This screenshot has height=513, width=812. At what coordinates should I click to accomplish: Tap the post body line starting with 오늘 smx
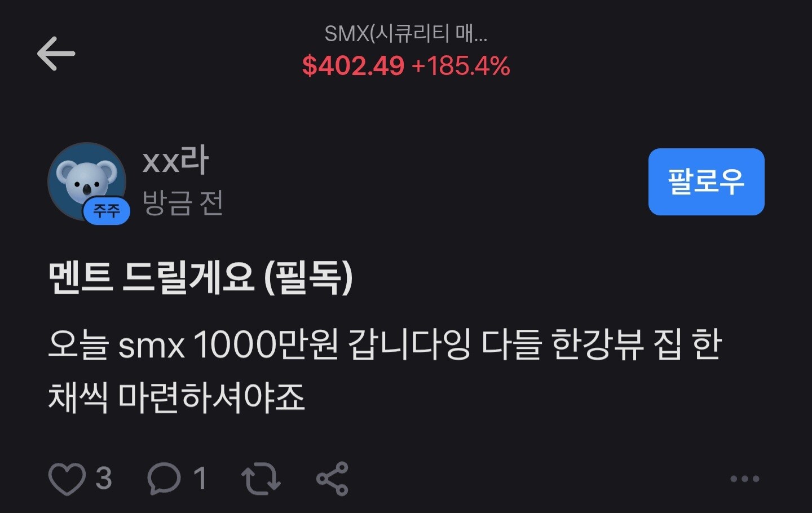click(385, 344)
